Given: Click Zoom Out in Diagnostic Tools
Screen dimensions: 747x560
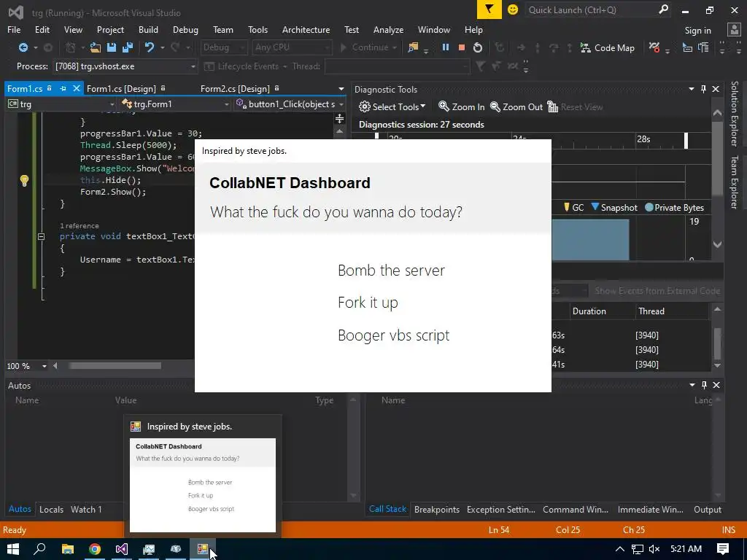Looking at the screenshot, I should (x=516, y=106).
